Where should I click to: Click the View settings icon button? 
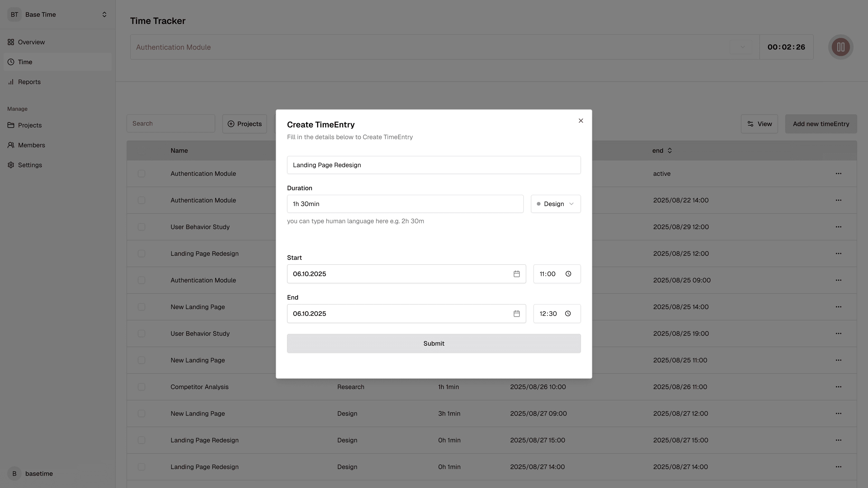click(x=759, y=124)
